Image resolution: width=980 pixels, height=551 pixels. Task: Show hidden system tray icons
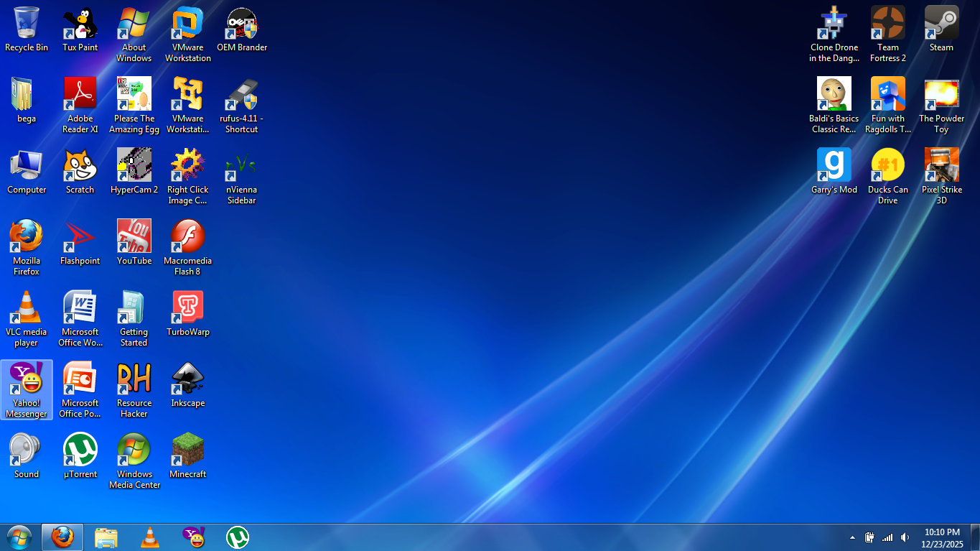pyautogui.click(x=852, y=537)
